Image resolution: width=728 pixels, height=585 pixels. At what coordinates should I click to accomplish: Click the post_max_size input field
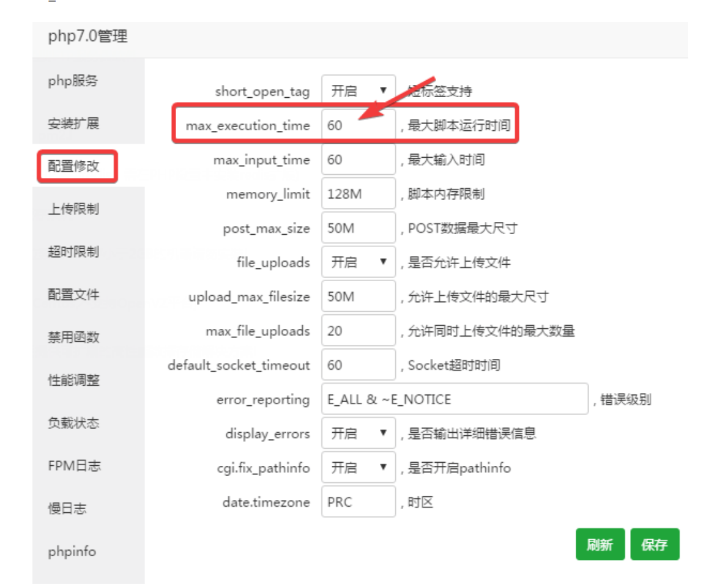(358, 229)
